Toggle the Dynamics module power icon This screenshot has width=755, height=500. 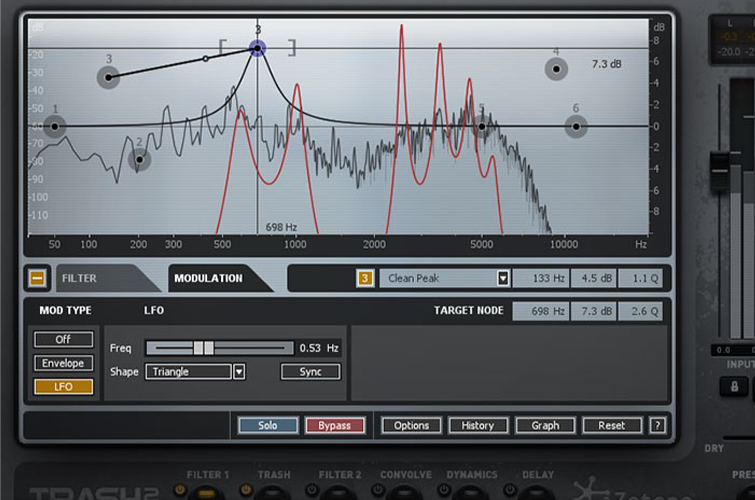pyautogui.click(x=443, y=490)
